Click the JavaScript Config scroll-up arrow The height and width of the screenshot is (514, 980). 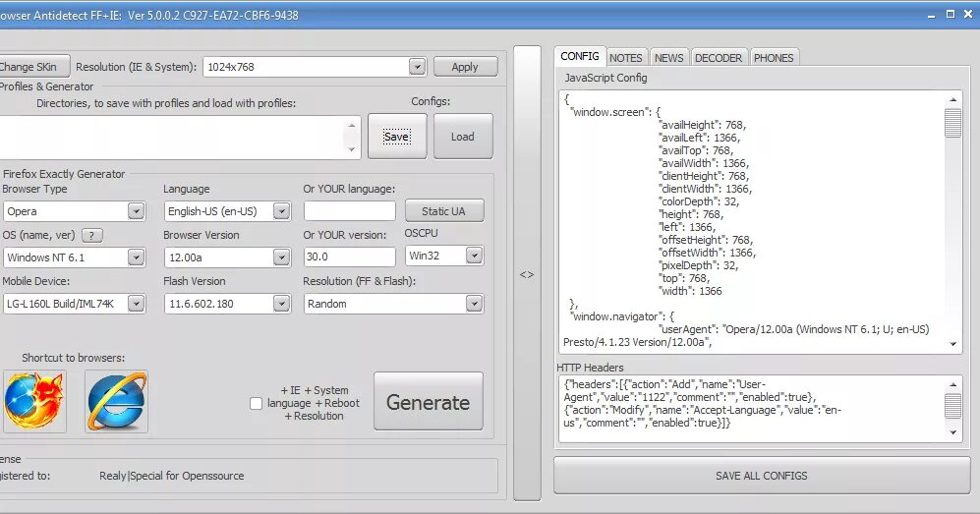pos(952,99)
